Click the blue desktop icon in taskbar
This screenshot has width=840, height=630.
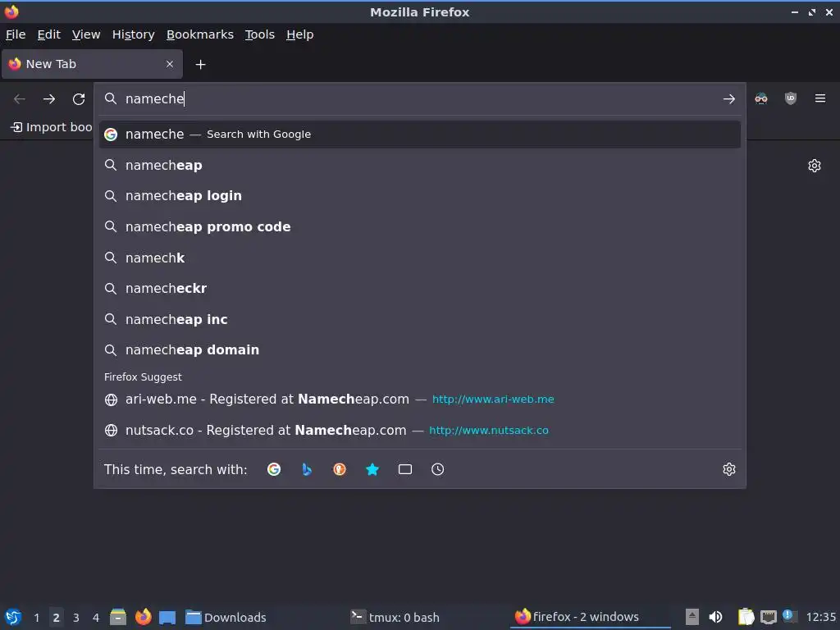167,618
